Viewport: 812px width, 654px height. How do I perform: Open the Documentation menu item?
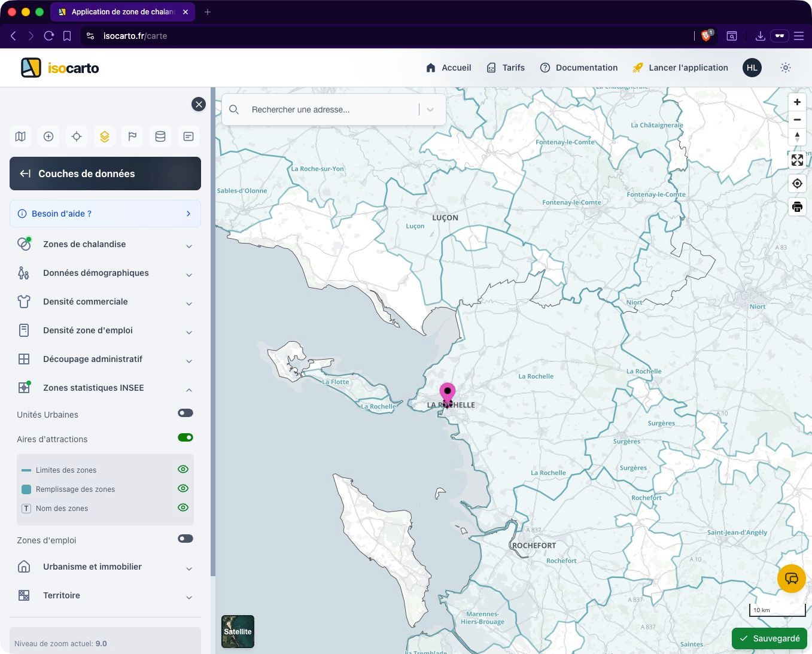point(579,68)
